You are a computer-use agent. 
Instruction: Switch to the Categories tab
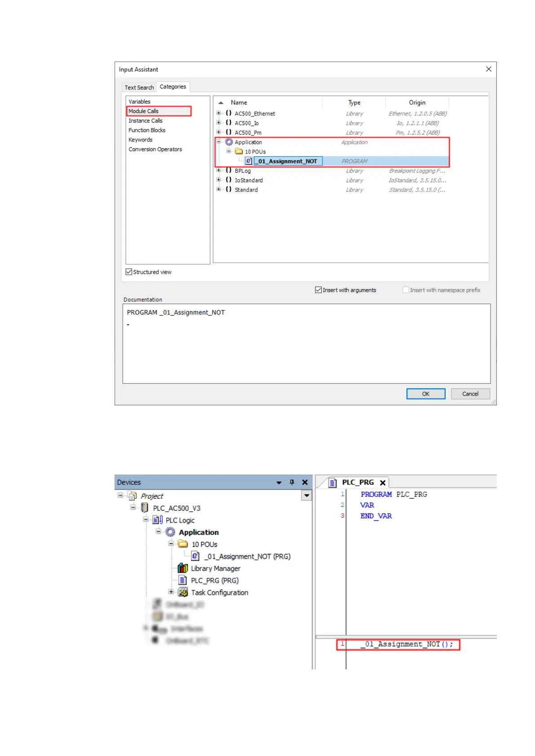[173, 87]
